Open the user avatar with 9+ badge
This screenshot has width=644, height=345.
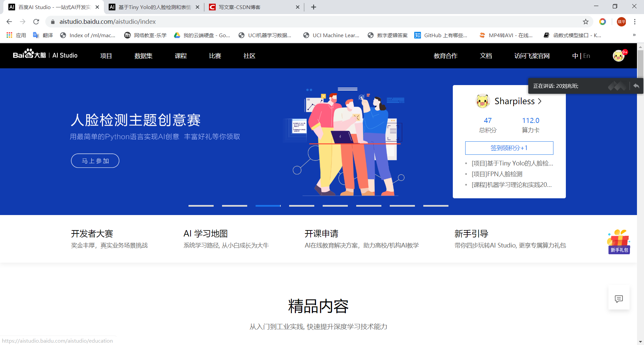tap(619, 55)
